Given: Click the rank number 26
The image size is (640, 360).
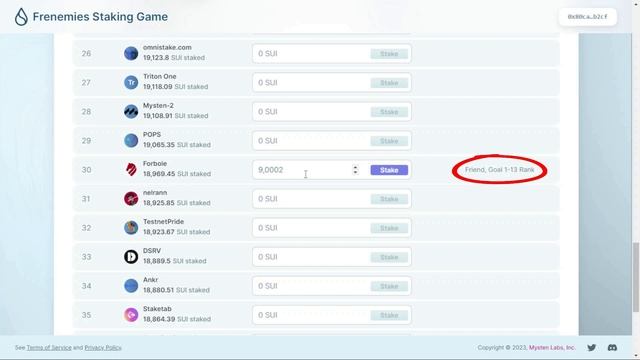Looking at the screenshot, I should (x=86, y=53).
